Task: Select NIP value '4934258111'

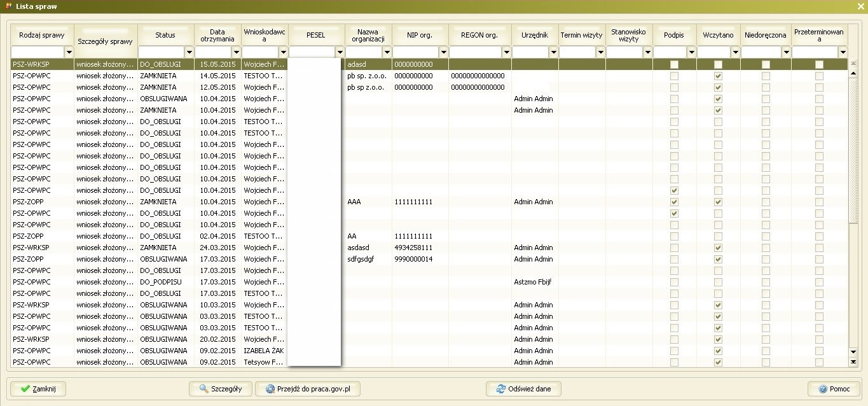Action: tap(413, 248)
